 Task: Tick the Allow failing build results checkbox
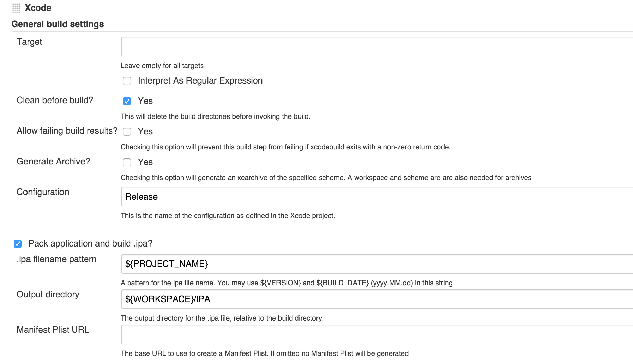[x=127, y=132]
